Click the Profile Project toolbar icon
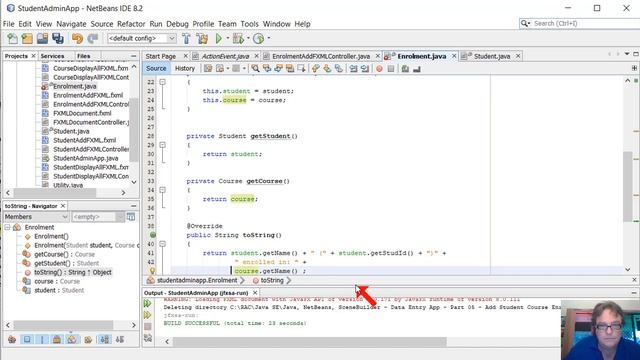Screen dimensions: 640x360 tap(258, 38)
